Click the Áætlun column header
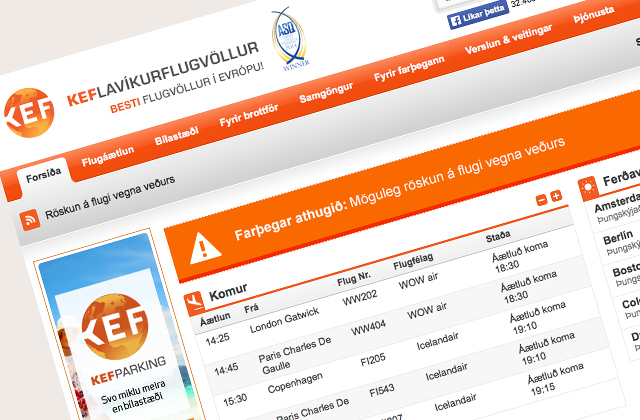 tap(215, 319)
